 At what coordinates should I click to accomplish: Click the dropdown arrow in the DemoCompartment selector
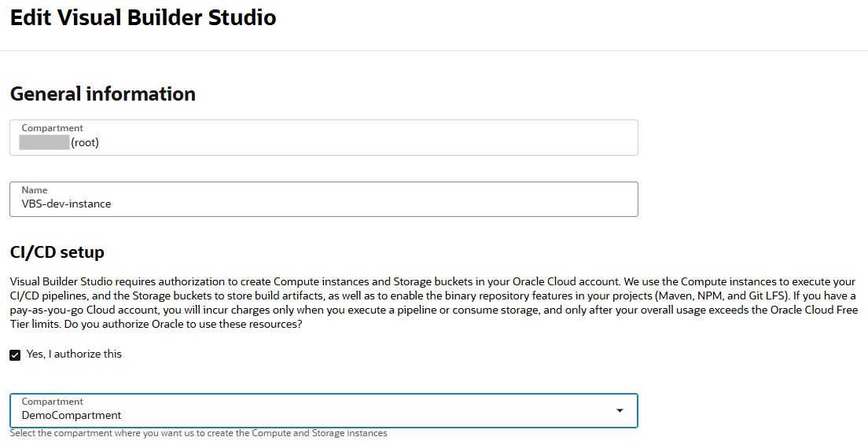[620, 410]
